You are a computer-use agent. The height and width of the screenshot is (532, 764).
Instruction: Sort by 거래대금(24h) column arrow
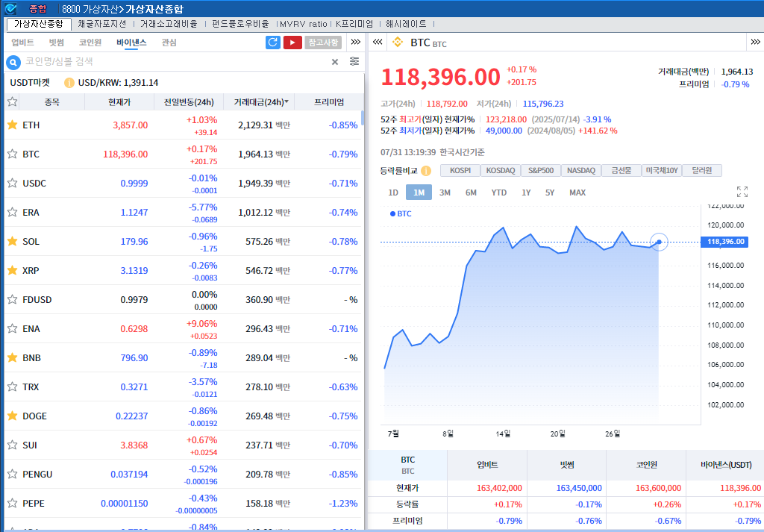point(286,102)
